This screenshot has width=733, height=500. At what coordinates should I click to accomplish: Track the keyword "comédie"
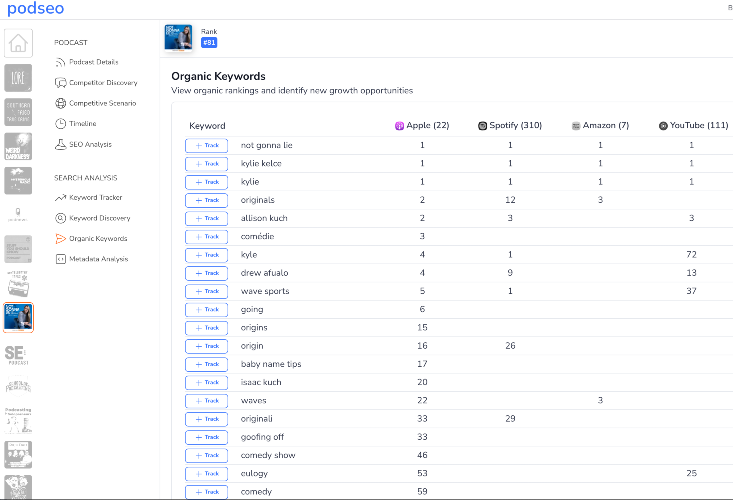pos(207,237)
